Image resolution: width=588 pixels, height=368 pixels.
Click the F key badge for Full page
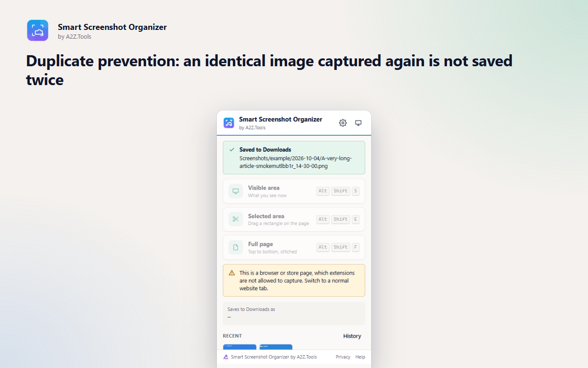[356, 247]
